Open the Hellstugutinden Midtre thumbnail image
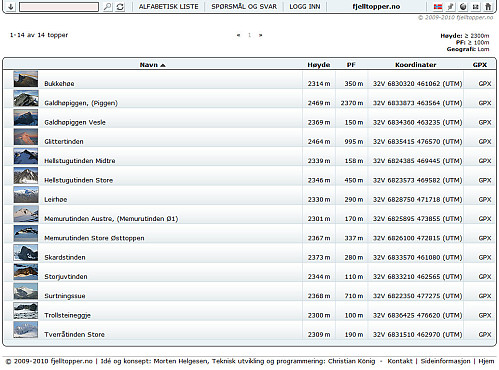Image resolution: width=499 pixels, height=370 pixels. coord(26,156)
